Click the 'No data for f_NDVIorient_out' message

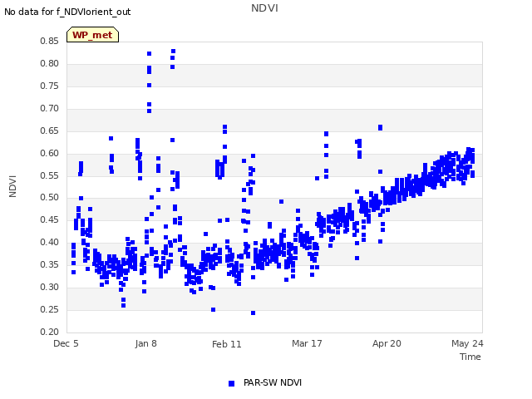67,12
